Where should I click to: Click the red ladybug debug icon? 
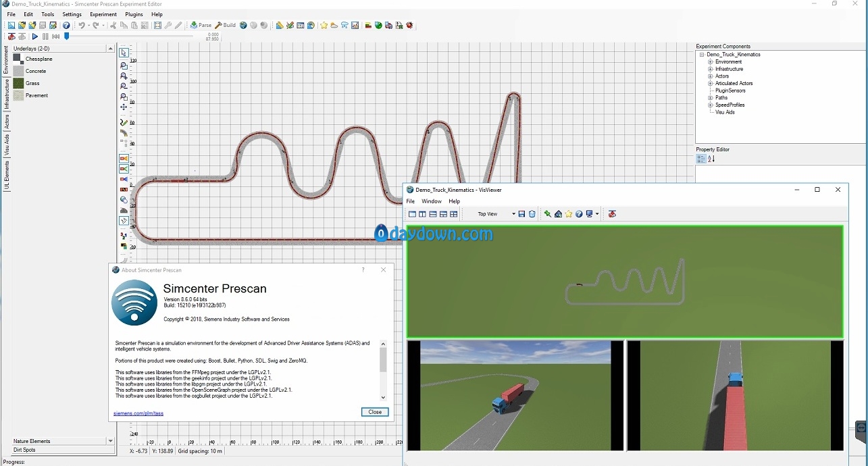(x=409, y=25)
